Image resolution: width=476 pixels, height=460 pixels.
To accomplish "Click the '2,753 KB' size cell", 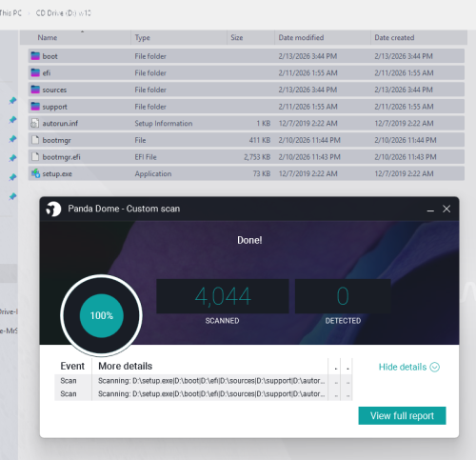I will pos(257,157).
